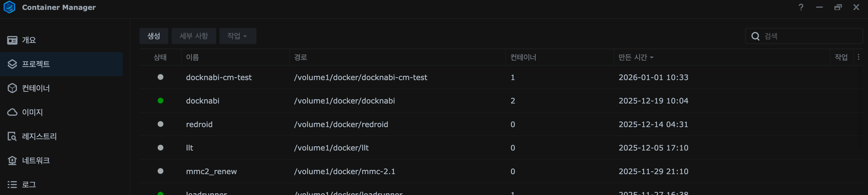Viewport: 868px width, 195px height.
Task: Click the magnifier icon in search box
Action: coord(755,36)
